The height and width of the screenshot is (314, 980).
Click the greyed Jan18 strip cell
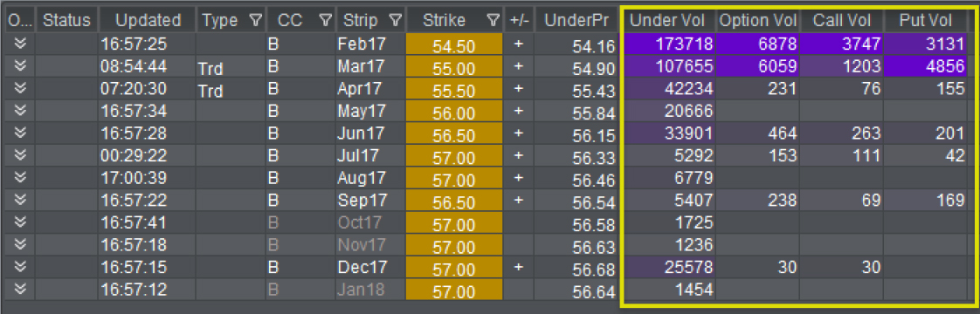tap(370, 290)
